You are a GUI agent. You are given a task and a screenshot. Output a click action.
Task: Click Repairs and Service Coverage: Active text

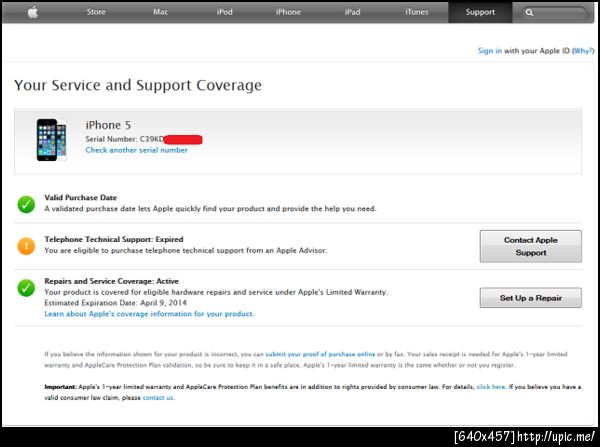tap(112, 281)
